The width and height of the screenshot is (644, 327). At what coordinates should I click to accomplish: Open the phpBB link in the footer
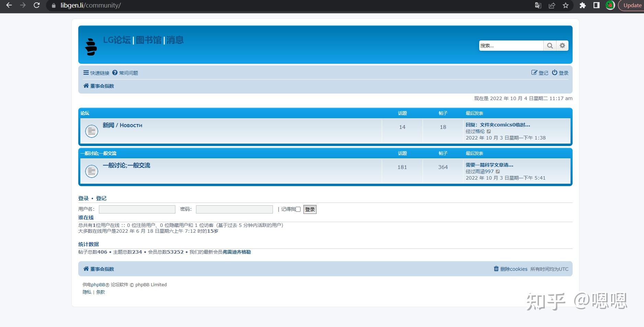[x=98, y=284]
